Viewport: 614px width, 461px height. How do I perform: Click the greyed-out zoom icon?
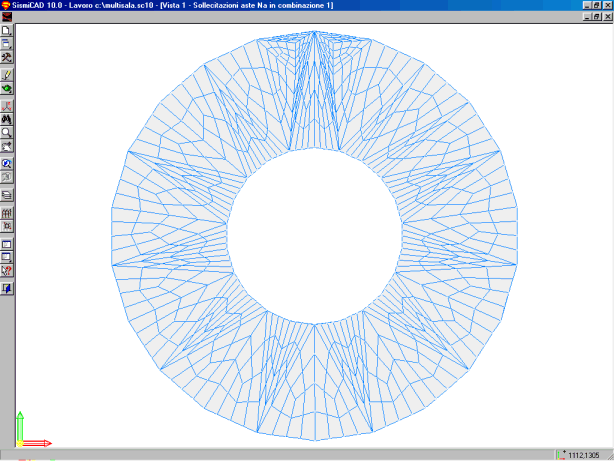7,177
